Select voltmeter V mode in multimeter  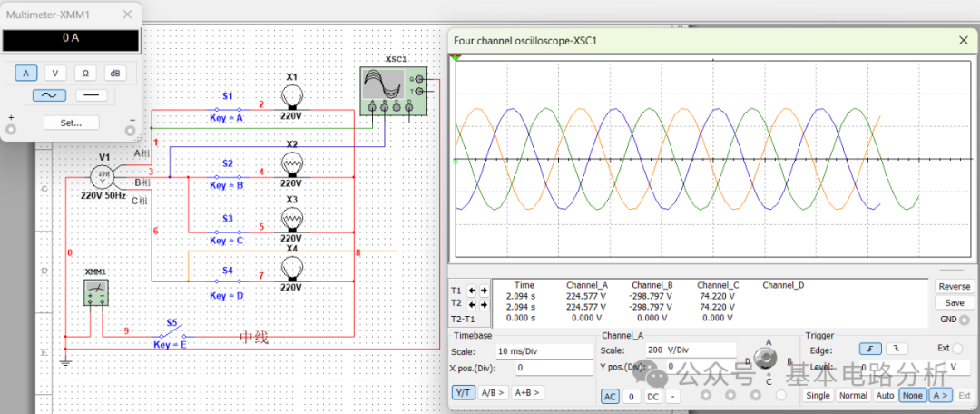click(55, 74)
